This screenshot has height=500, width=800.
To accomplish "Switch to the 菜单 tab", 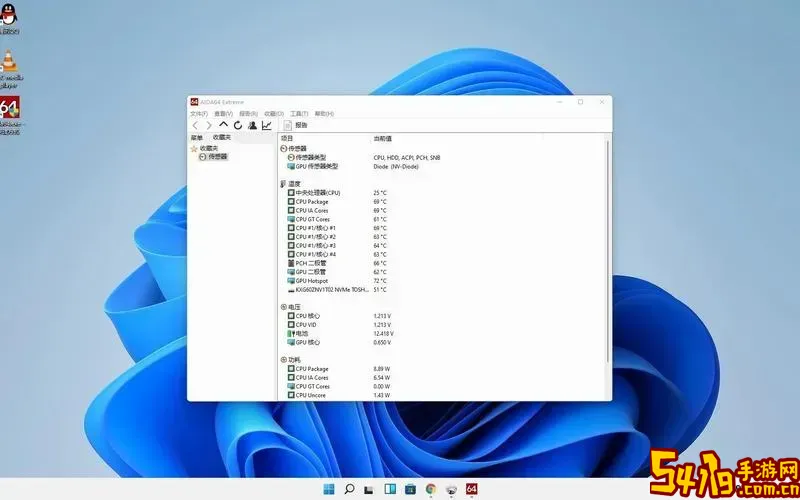I will click(197, 138).
